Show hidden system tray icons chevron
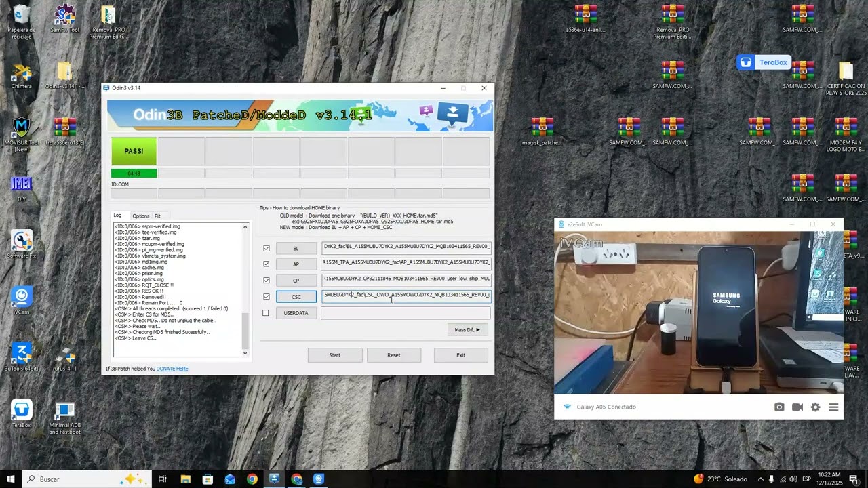This screenshot has height=488, width=868. (x=761, y=479)
